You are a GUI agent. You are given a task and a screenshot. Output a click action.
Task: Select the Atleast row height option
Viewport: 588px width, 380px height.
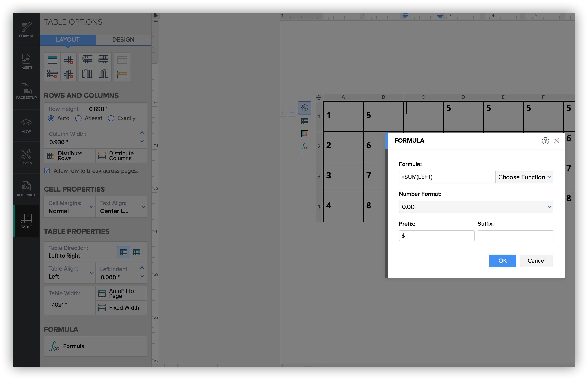click(x=78, y=118)
